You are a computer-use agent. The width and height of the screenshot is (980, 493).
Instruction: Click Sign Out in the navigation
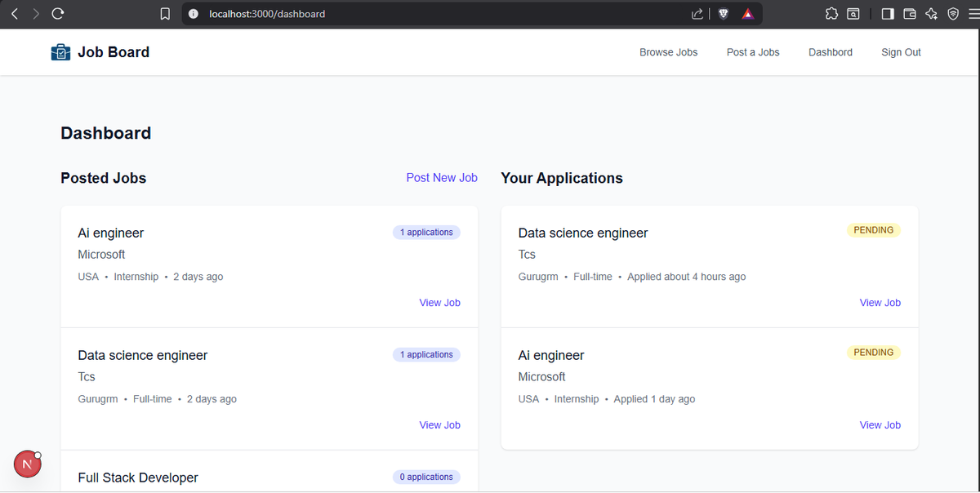coord(901,52)
